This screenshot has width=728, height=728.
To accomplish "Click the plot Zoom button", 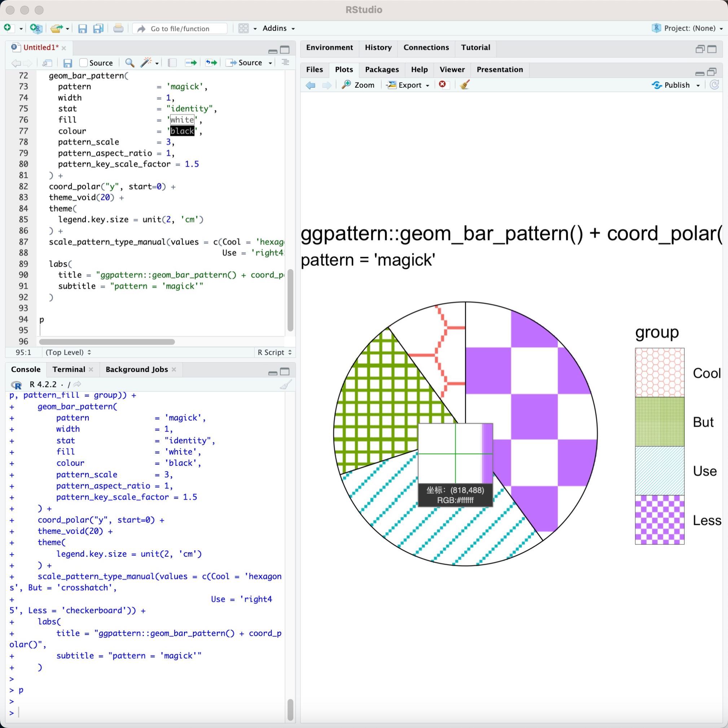I will point(358,85).
